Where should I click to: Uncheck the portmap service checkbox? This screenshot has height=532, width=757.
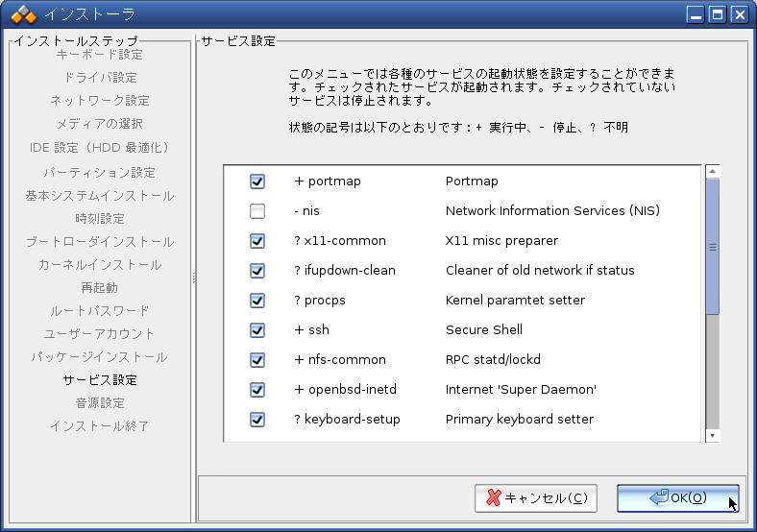(x=257, y=181)
